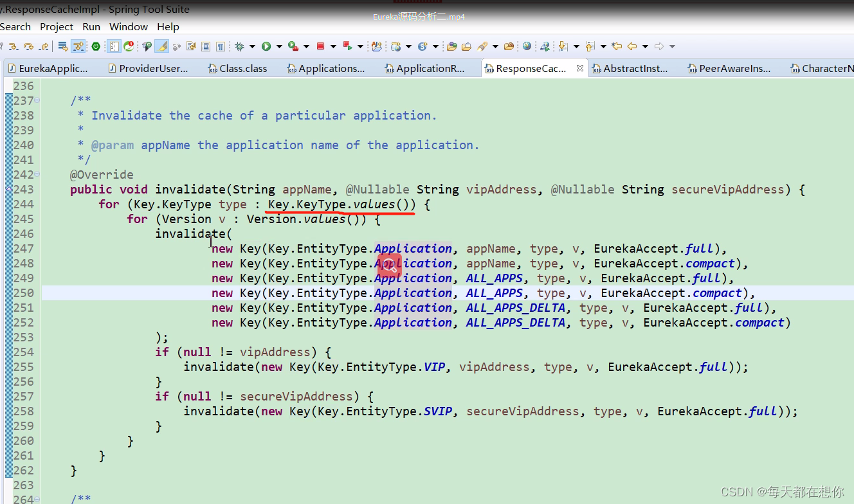Collapse the invalidate method at line 242
Screen dimensions: 854x504
37,174
